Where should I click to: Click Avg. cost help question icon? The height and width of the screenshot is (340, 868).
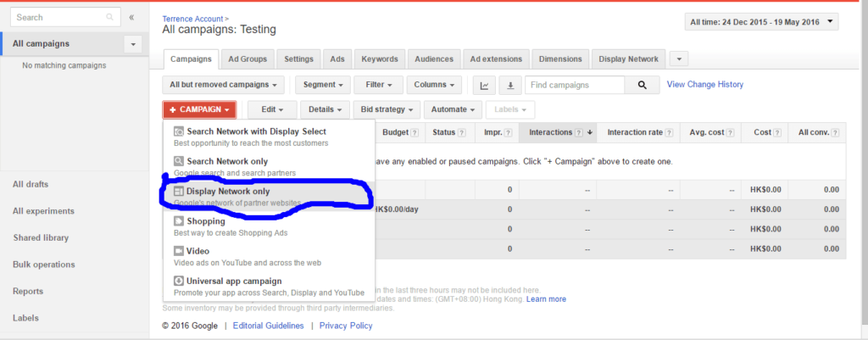(x=732, y=133)
